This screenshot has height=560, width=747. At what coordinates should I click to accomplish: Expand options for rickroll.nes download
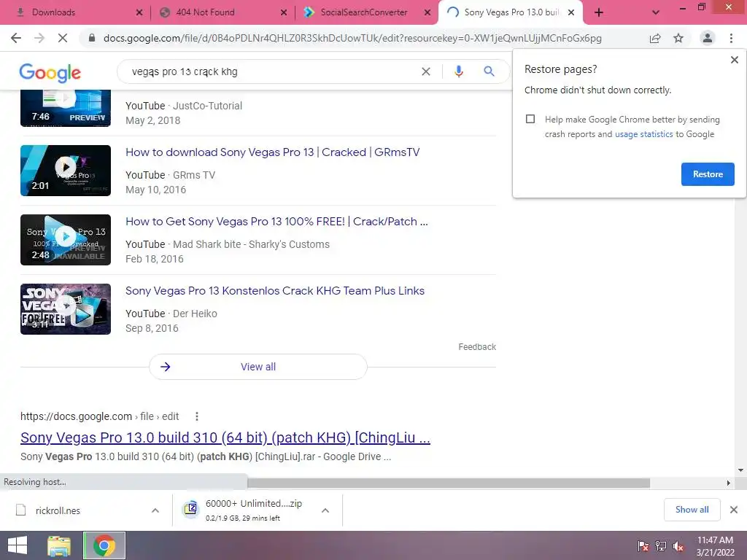coord(155,510)
